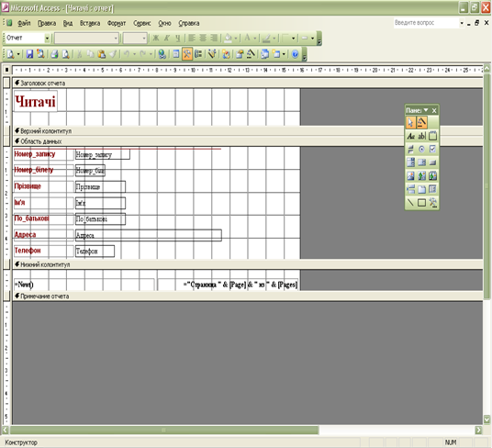492x448 pixels.
Task: Click the Область данных section bar
Action: click(248, 141)
